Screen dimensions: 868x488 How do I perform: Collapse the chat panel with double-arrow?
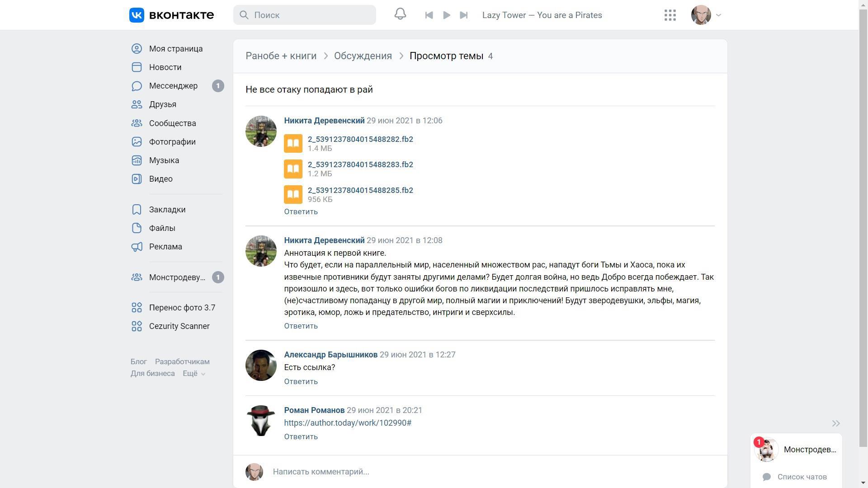[x=835, y=423]
